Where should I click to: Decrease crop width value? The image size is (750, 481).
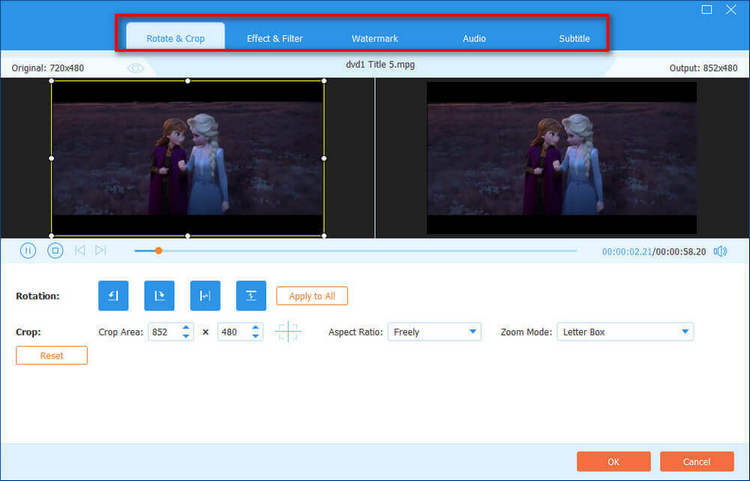pos(186,336)
